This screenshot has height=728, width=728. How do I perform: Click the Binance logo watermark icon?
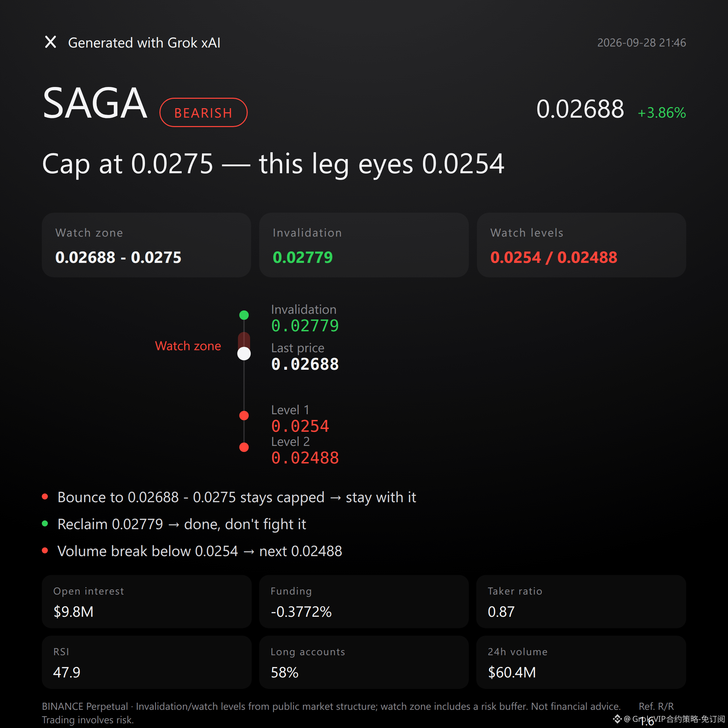click(x=617, y=719)
